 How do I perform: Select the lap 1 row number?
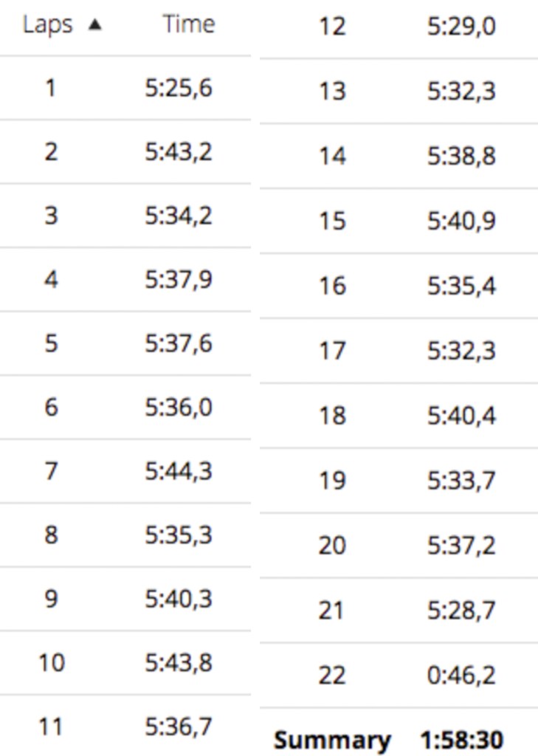click(x=50, y=89)
